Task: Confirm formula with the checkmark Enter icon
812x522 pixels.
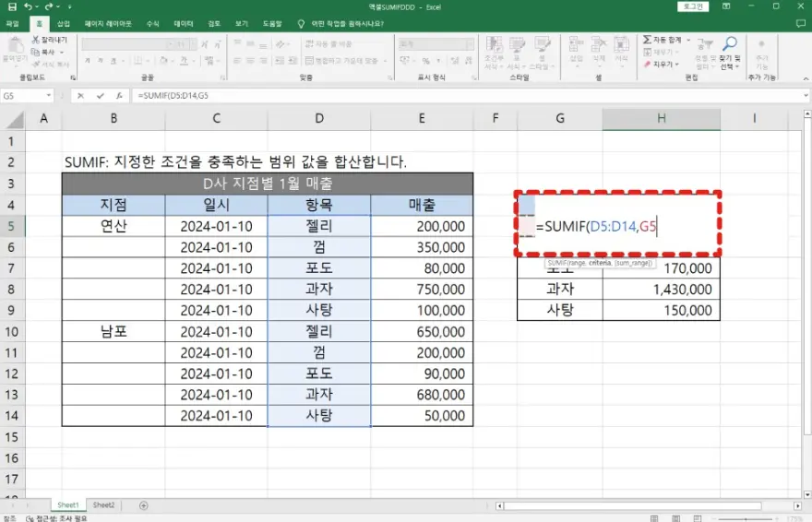Action: [100, 96]
